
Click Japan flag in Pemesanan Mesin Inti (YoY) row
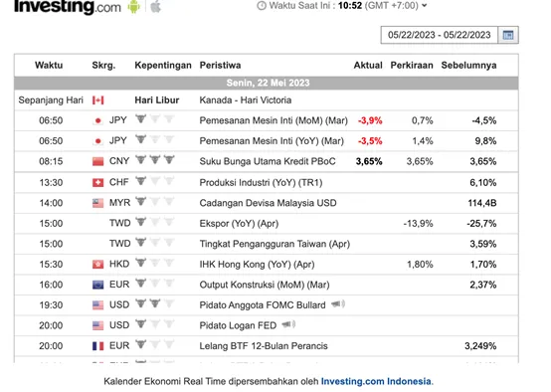point(98,141)
